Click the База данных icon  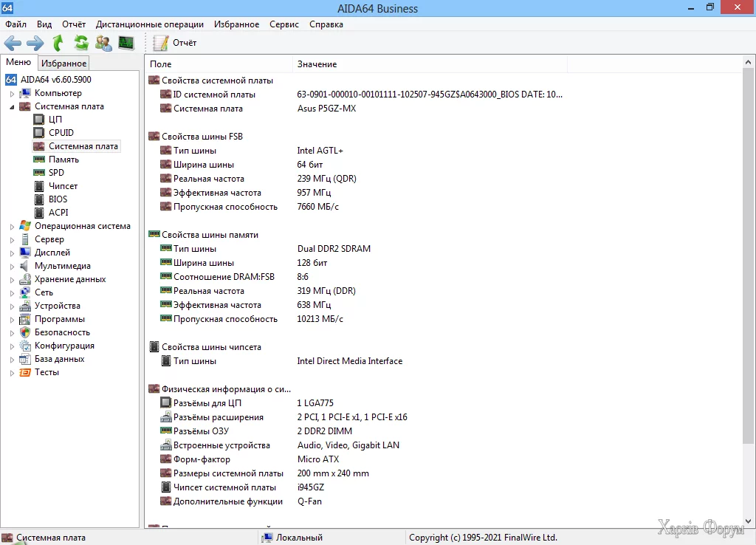(x=25, y=359)
